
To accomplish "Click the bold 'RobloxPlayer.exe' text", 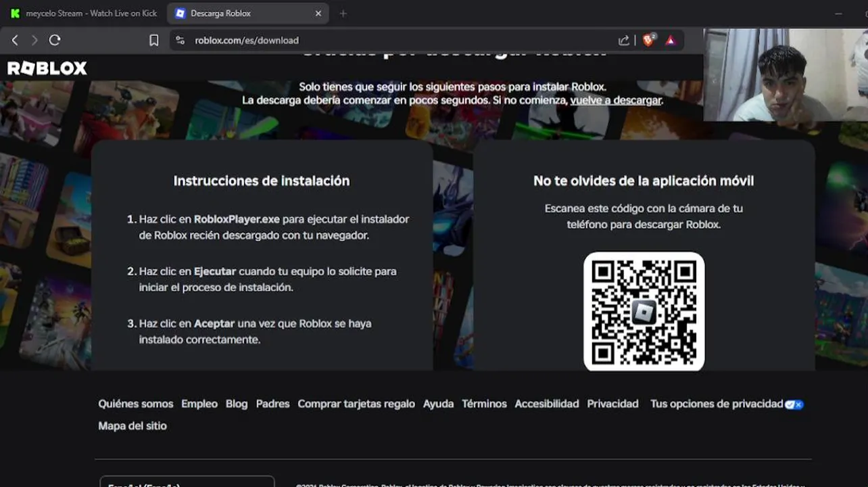I will 237,219.
